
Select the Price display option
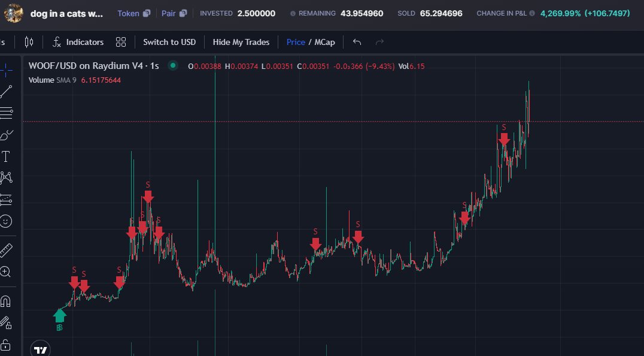click(296, 42)
